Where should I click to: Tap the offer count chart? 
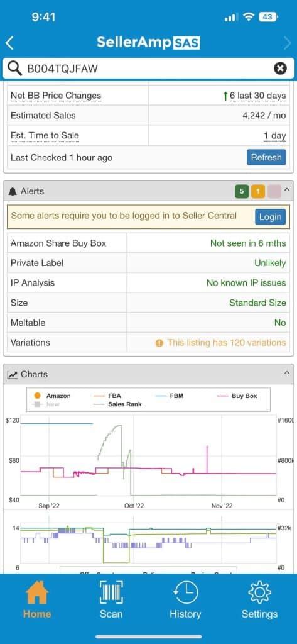(x=148, y=544)
